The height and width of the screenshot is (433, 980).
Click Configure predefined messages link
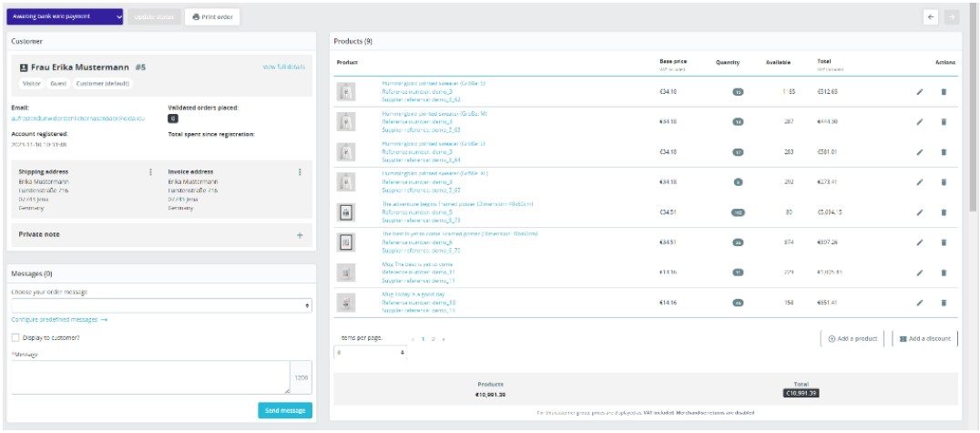click(x=59, y=320)
